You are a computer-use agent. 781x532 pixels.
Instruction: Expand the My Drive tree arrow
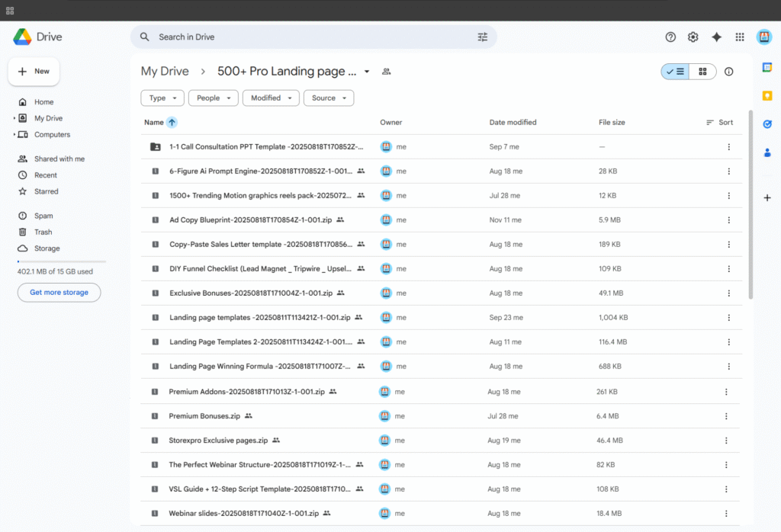pyautogui.click(x=14, y=118)
